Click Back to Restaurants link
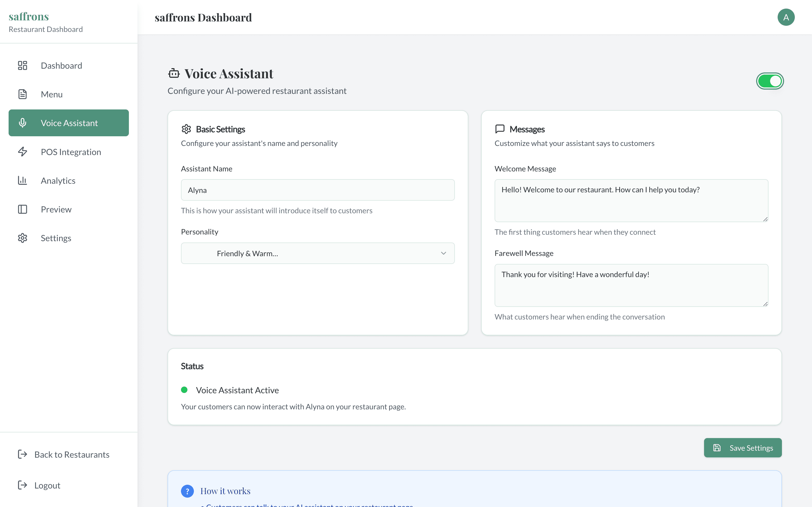 (72, 454)
